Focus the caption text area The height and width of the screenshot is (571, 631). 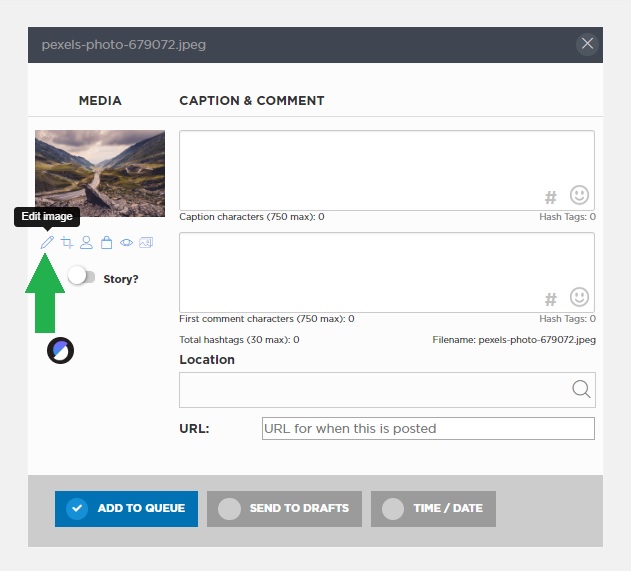[x=387, y=170]
